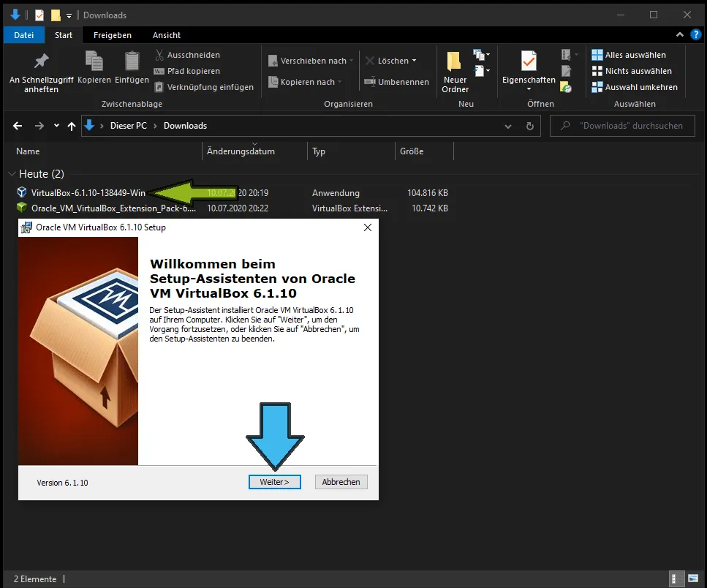Switch to the Freigeben ribbon tab

pos(113,34)
